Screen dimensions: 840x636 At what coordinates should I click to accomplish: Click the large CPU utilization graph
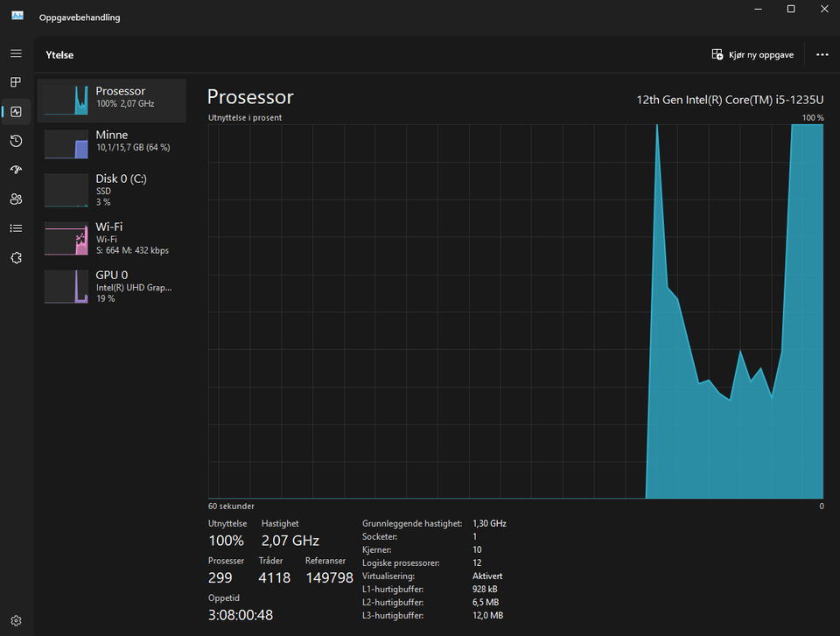click(516, 311)
